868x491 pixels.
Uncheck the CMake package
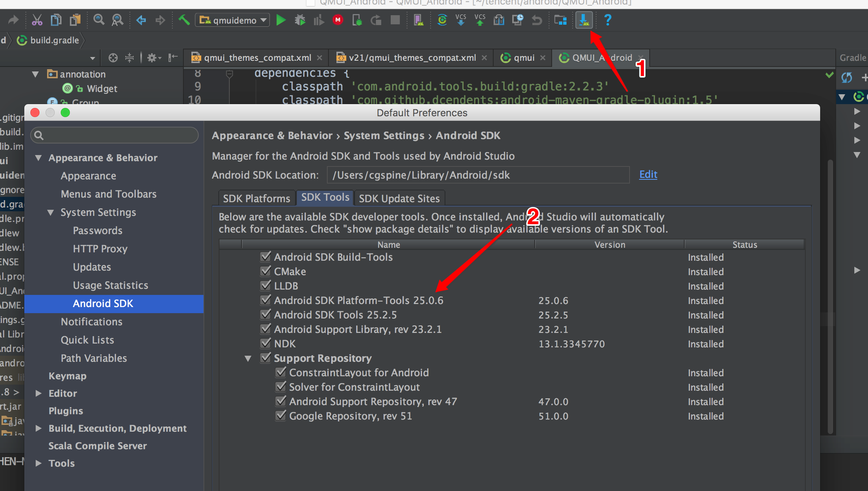(x=266, y=271)
